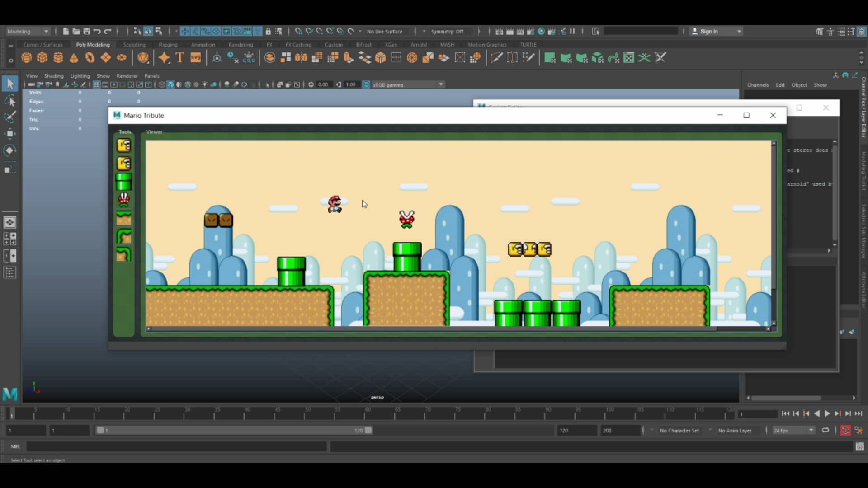Pick the green pipe tool in the Tools panel
This screenshot has height=488, width=868.
[124, 182]
